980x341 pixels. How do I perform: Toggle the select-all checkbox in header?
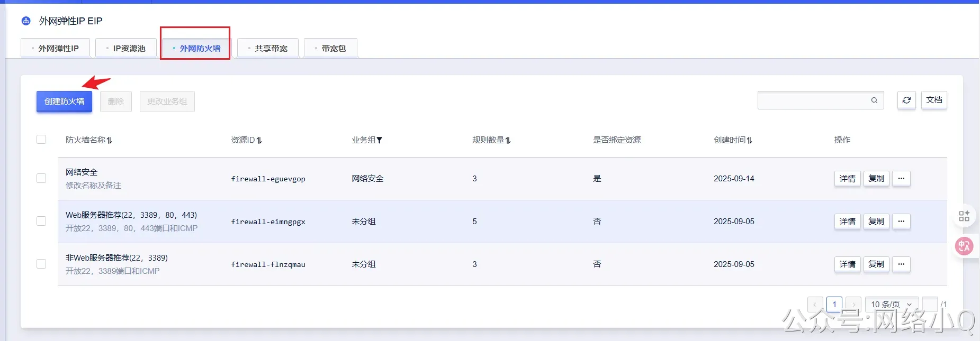click(x=41, y=140)
